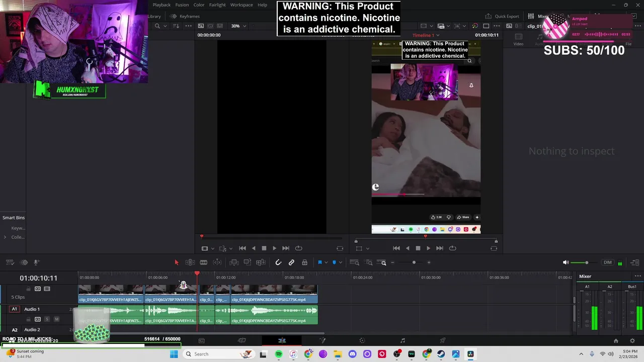Screen dimensions: 644x362
Task: Select the clip_01KJ6JDPEWNCBDAYZVPSEG775K.mp4 video clip
Action: (274, 294)
